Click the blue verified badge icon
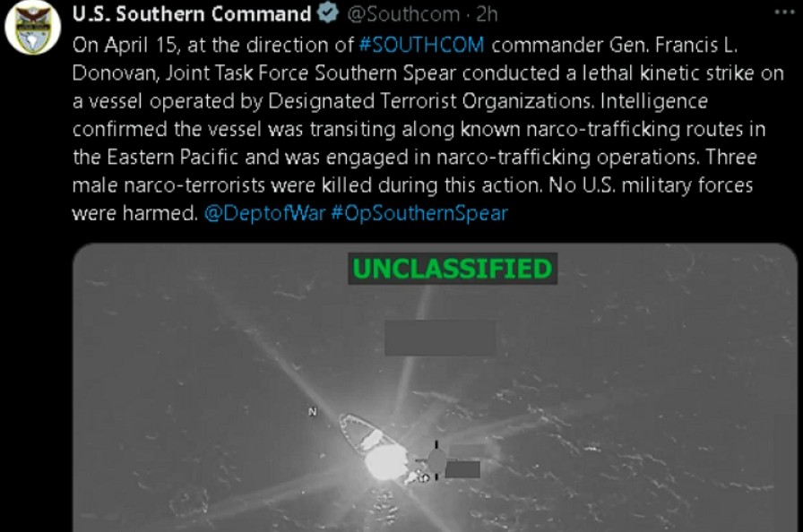Screen dimensions: 803x532 (x=328, y=13)
